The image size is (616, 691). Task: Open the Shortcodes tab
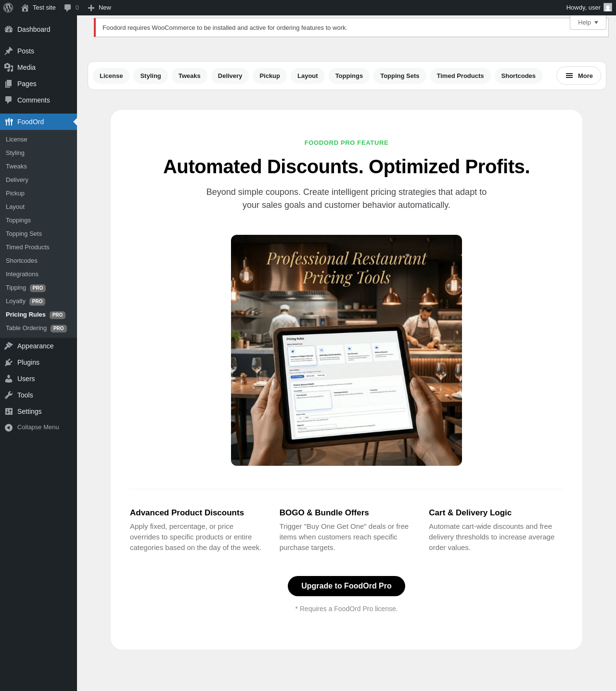[518, 76]
